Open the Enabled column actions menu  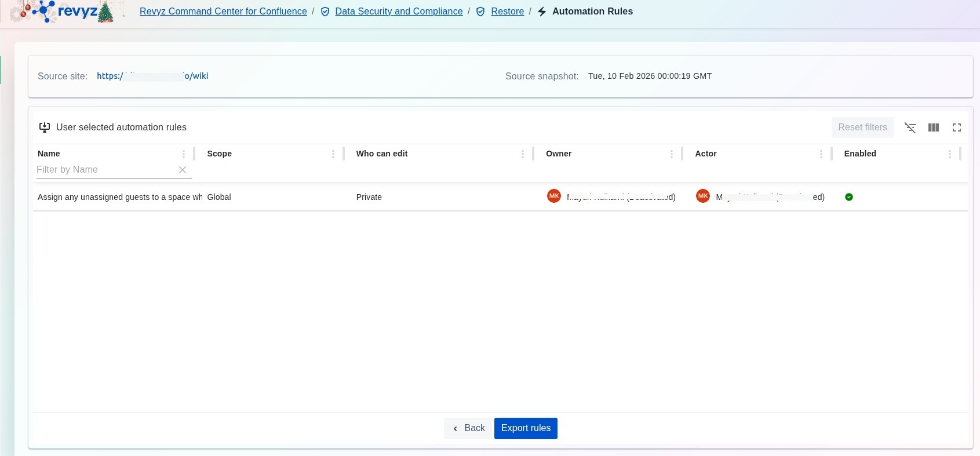(x=949, y=154)
